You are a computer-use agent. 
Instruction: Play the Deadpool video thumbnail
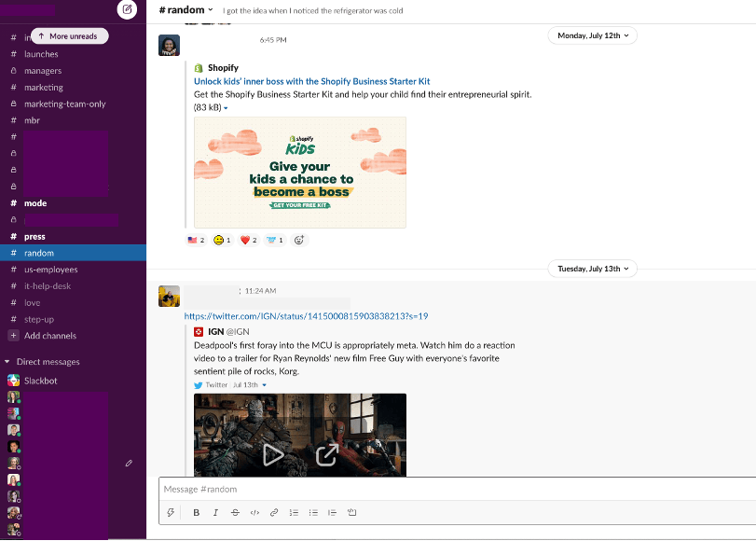pyautogui.click(x=272, y=454)
